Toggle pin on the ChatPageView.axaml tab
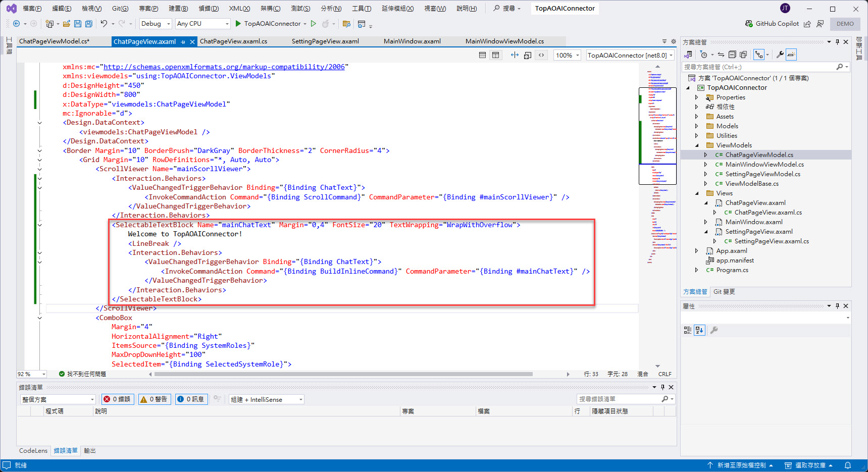Image resolution: width=868 pixels, height=472 pixels. 183,42
